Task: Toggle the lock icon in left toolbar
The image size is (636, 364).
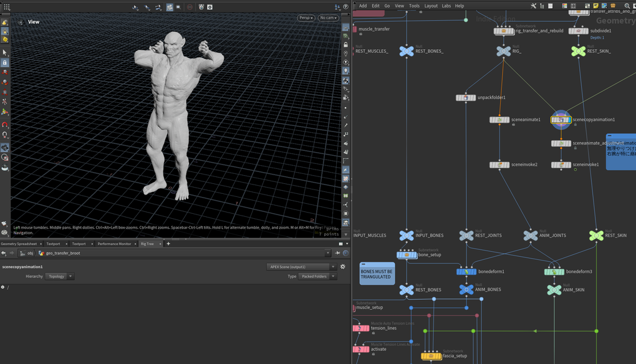Action: coord(5,63)
